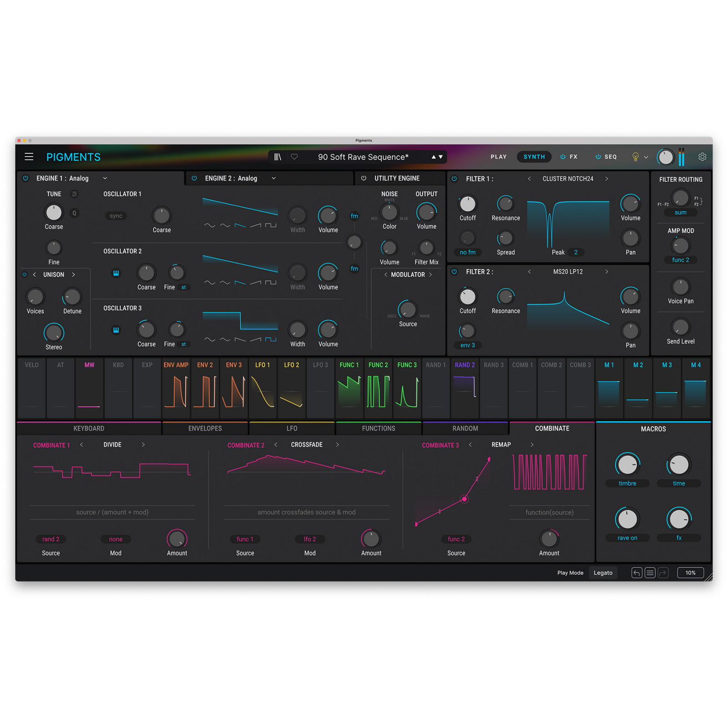Toggle Oscillator 2 fm button

[x=354, y=268]
